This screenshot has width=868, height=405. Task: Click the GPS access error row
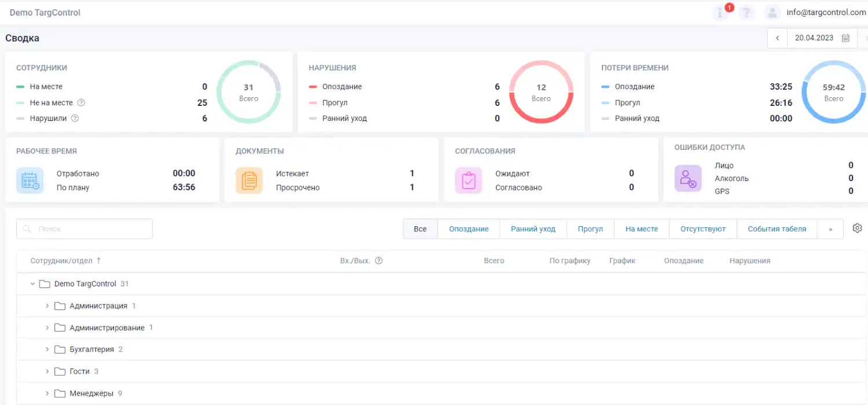(x=784, y=191)
